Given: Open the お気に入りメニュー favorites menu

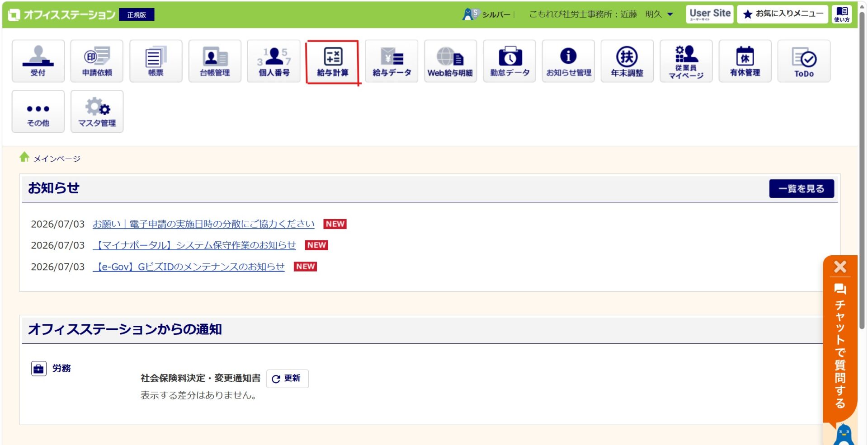Looking at the screenshot, I should coord(783,14).
